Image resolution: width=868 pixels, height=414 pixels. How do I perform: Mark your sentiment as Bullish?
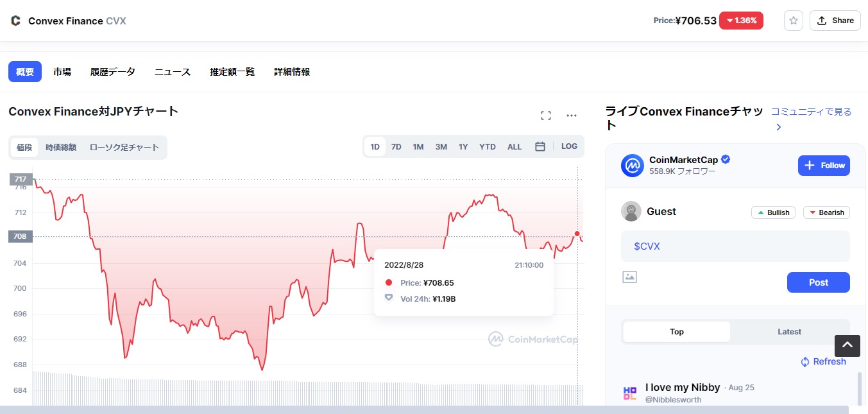click(x=773, y=212)
